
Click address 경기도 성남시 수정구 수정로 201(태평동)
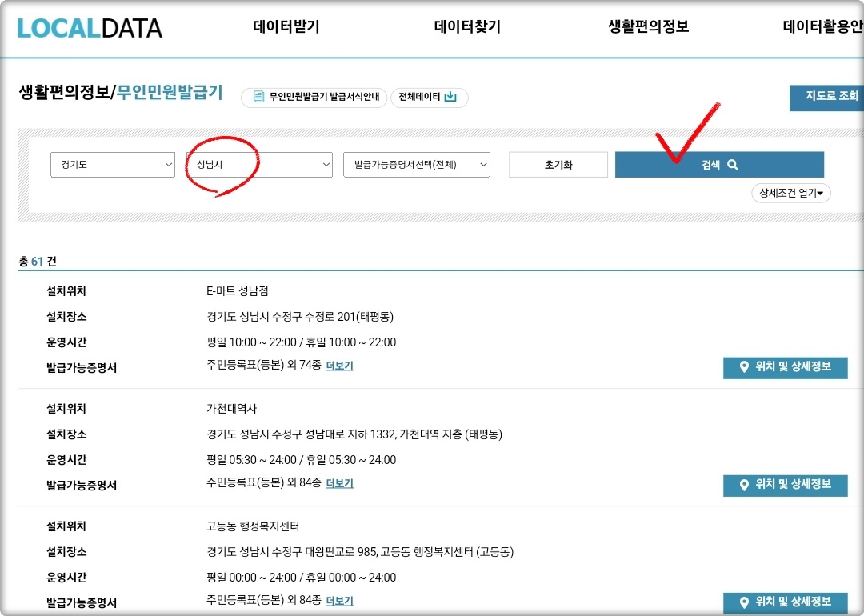(x=300, y=317)
